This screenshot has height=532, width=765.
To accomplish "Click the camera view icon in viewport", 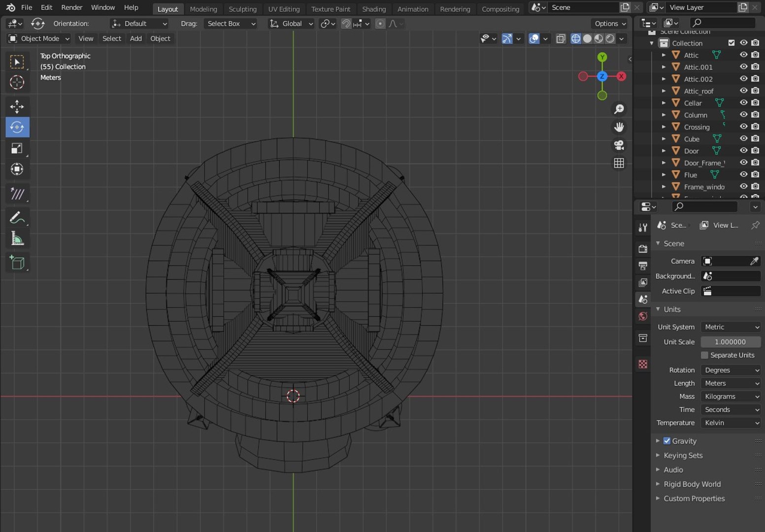I will pos(619,145).
